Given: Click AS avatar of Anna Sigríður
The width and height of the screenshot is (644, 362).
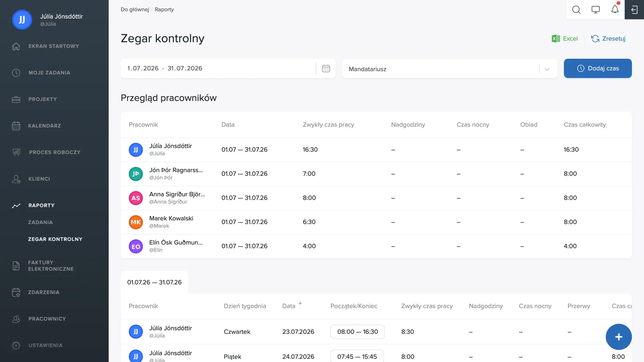Looking at the screenshot, I should pyautogui.click(x=136, y=198).
